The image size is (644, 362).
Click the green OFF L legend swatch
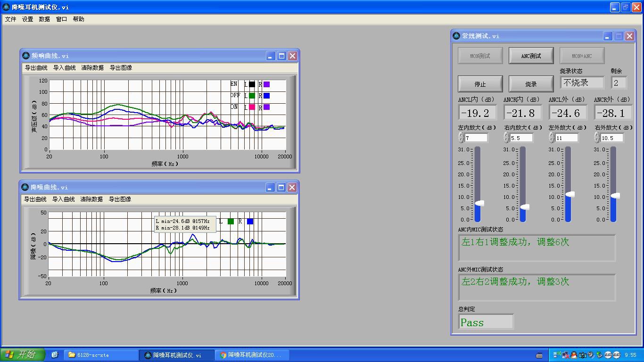point(252,96)
